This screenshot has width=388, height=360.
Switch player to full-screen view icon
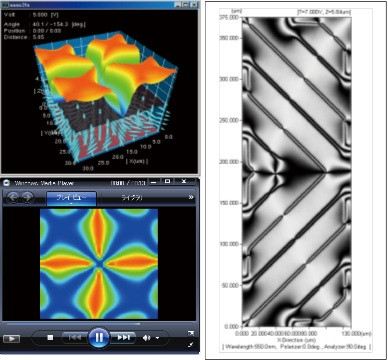(191, 333)
